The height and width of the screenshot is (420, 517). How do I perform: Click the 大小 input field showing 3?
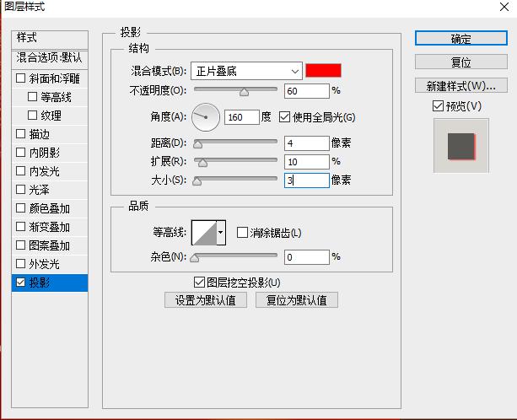coord(307,180)
